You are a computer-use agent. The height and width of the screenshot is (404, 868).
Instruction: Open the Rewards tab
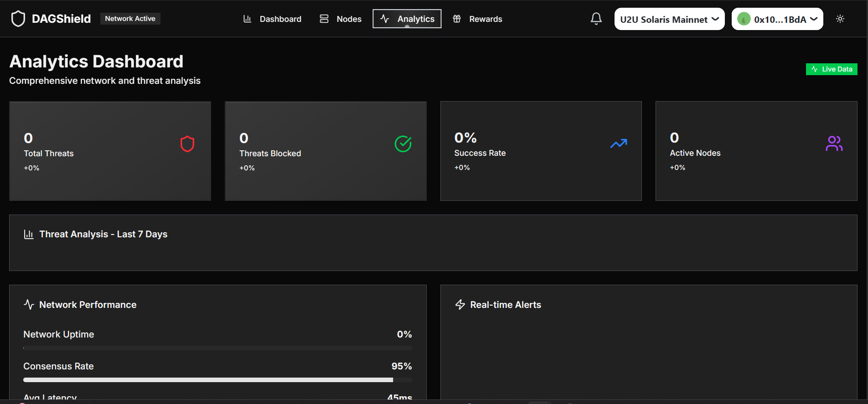pos(477,19)
